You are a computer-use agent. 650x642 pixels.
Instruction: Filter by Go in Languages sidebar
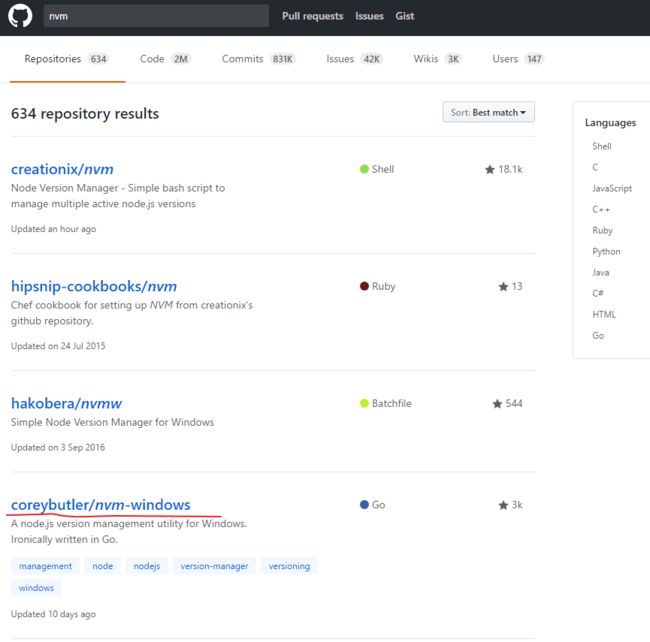click(x=598, y=336)
